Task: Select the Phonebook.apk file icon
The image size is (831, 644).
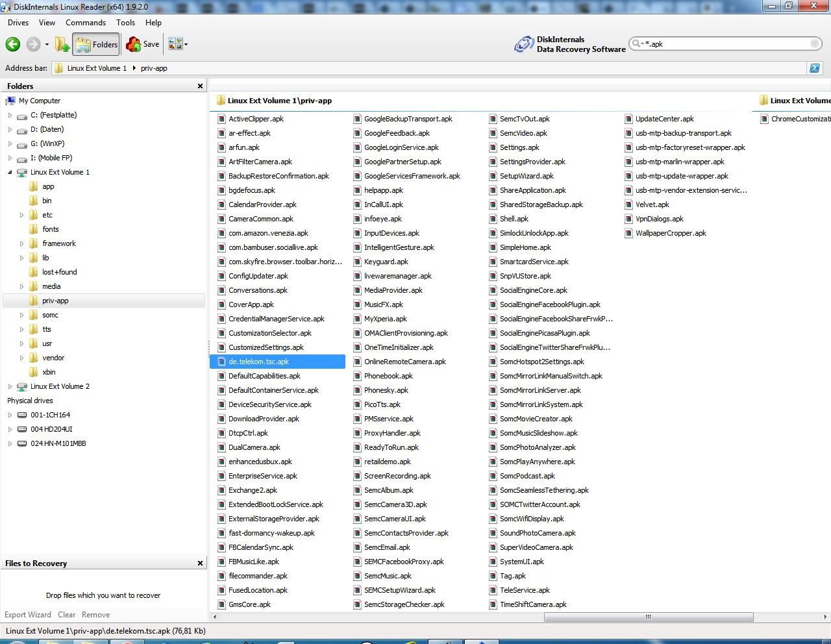Action: coord(357,376)
